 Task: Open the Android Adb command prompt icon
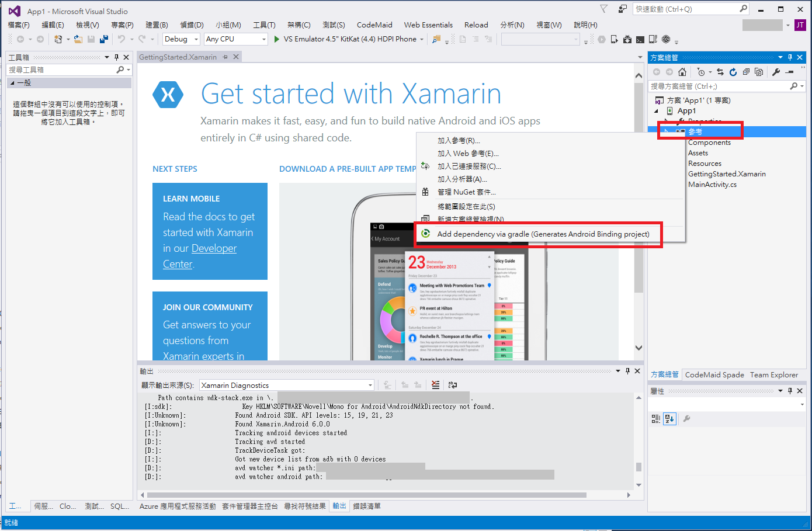tap(640, 39)
